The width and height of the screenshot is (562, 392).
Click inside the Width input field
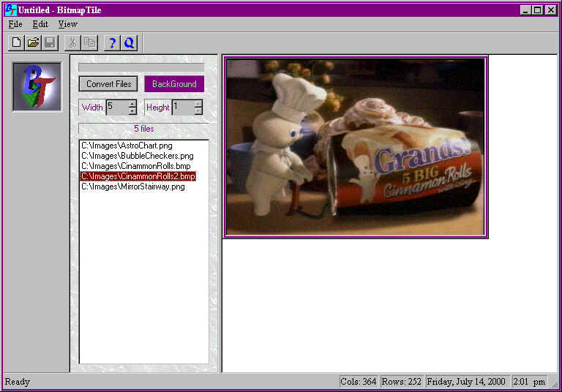tap(116, 108)
